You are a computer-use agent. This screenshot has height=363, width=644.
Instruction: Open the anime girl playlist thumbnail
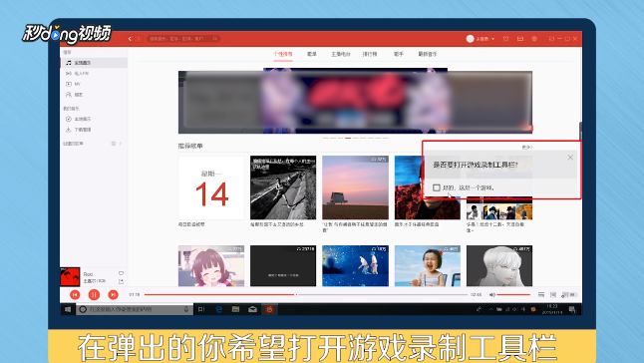(211, 266)
